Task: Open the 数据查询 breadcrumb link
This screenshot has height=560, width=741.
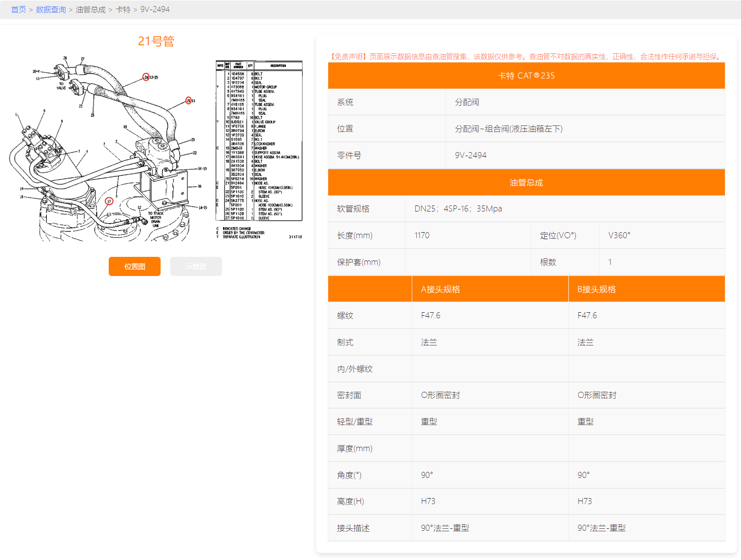Action: tap(51, 10)
